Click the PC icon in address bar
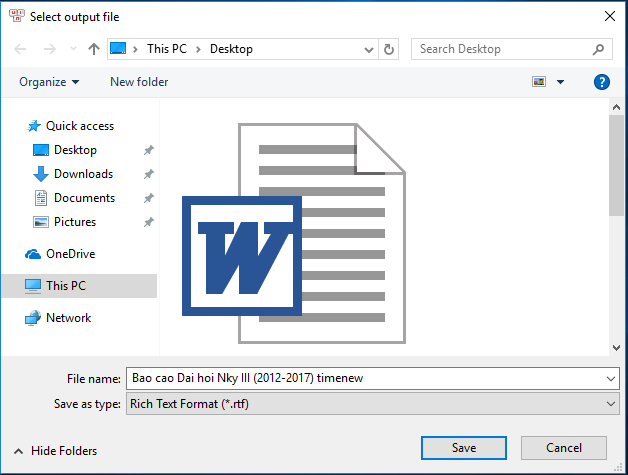Image resolution: width=628 pixels, height=475 pixels. tap(118, 48)
